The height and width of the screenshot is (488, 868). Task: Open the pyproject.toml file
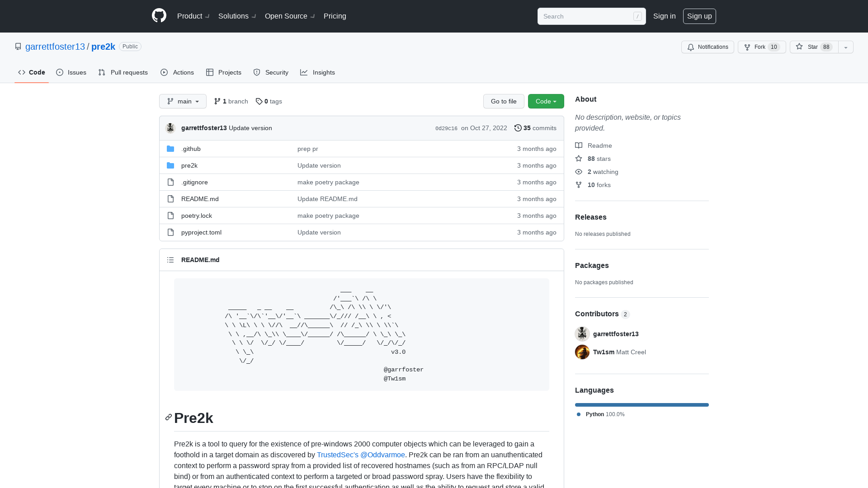(x=201, y=232)
